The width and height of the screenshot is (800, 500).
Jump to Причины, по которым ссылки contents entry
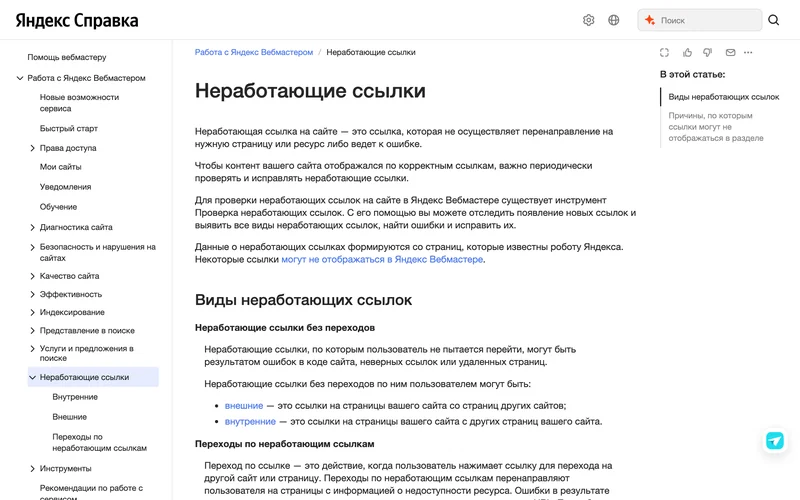point(716,127)
